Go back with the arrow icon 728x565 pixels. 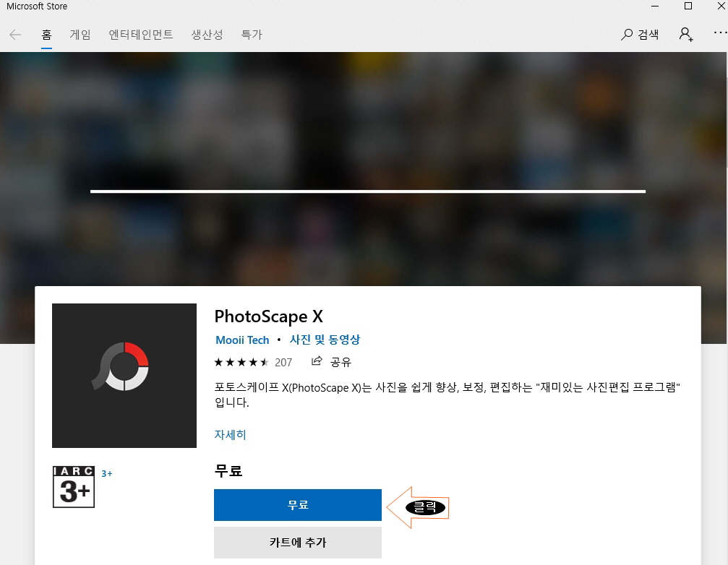pyautogui.click(x=15, y=35)
